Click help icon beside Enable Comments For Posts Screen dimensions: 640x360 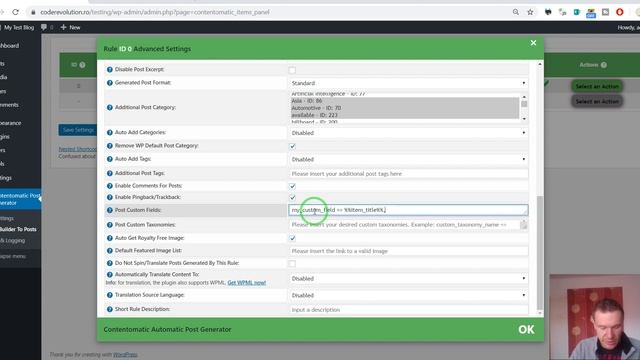point(109,186)
